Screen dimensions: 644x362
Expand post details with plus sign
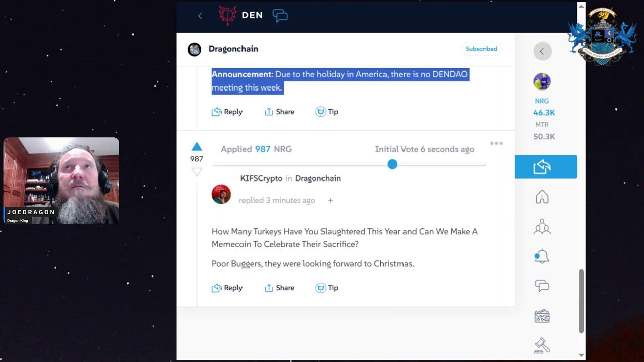pyautogui.click(x=330, y=200)
